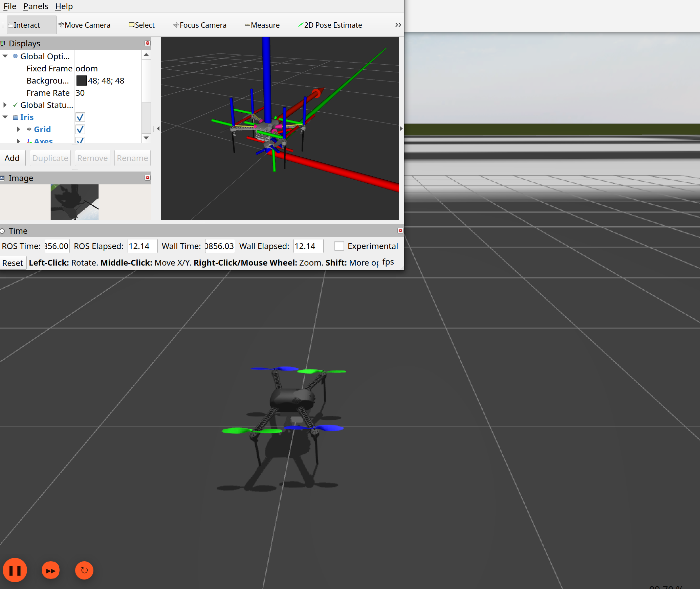Select the Move Camera tool
The width and height of the screenshot is (700, 589).
pos(84,25)
